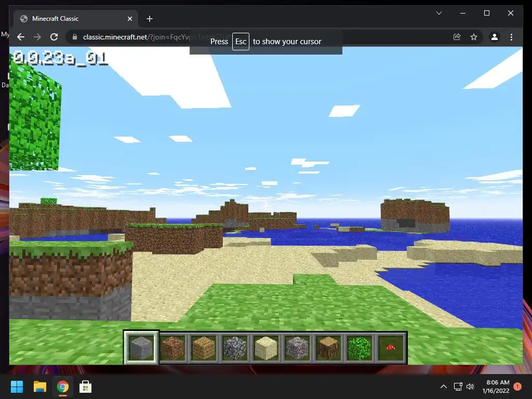The height and width of the screenshot is (399, 532).
Task: Close the Minecraft Classic tab
Action: click(x=129, y=19)
